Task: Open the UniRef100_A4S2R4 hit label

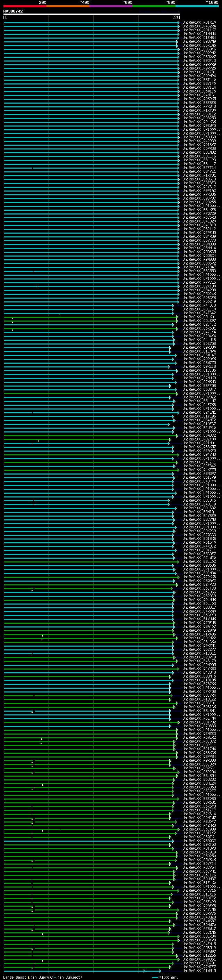Action: tap(199, 26)
